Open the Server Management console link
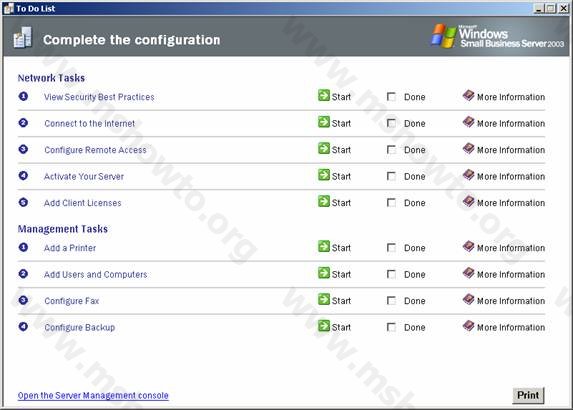The image size is (573, 410). (x=93, y=395)
